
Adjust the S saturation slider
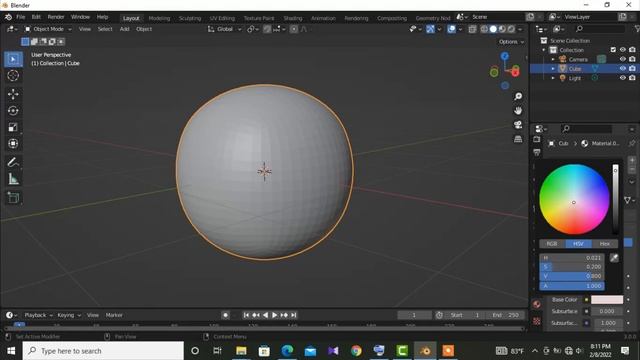571,267
